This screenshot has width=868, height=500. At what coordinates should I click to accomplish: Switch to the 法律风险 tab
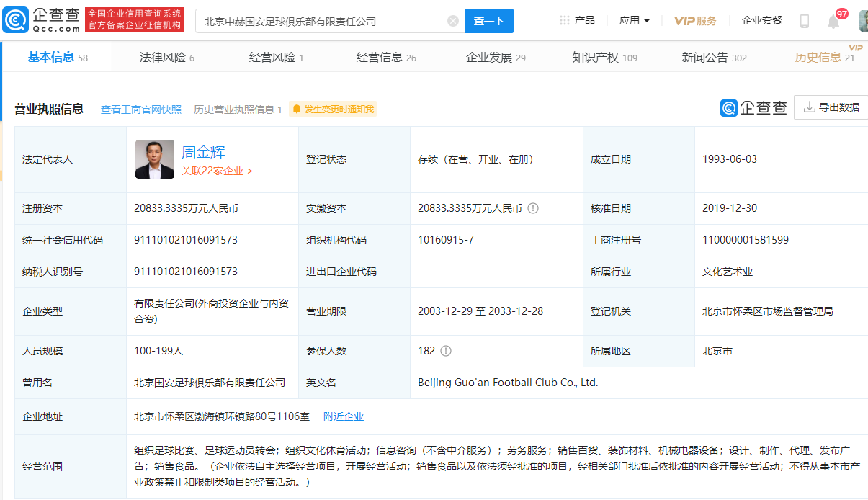click(166, 58)
